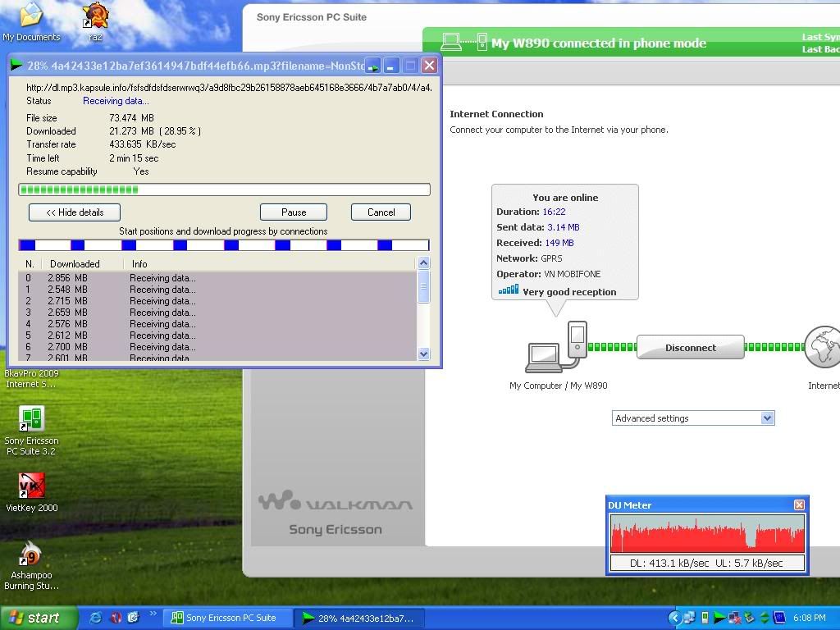Click the Info column header
Viewport: 840px width, 630px height.
(x=139, y=263)
